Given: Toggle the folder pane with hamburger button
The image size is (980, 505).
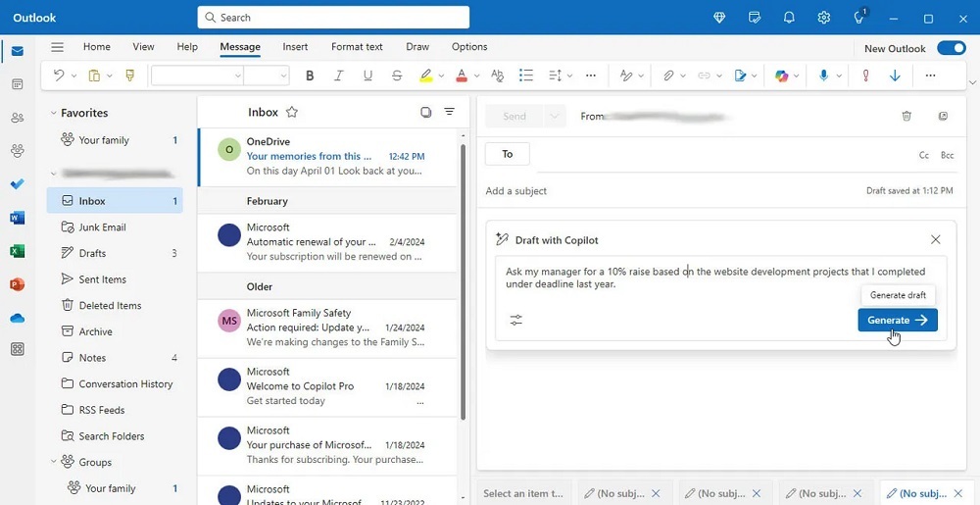Looking at the screenshot, I should click(x=57, y=47).
